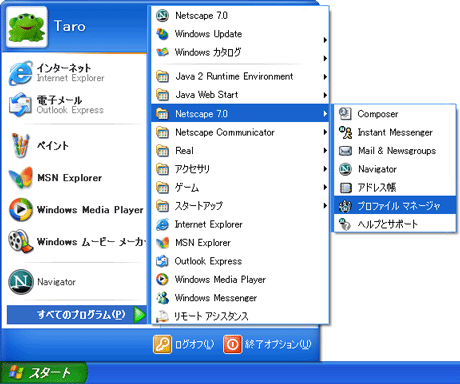Viewport: 460px width, 384px height.
Task: Click the Netscape Navigator icon in left pane
Action: point(21,282)
